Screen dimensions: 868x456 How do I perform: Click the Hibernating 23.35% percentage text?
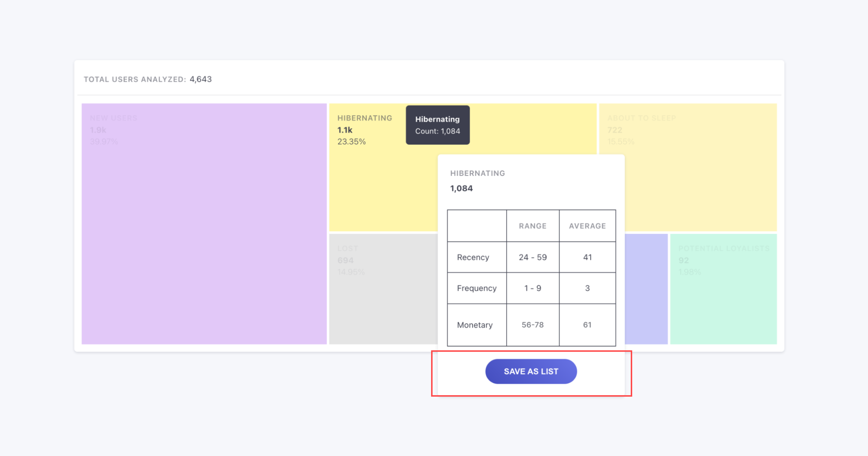coord(352,142)
